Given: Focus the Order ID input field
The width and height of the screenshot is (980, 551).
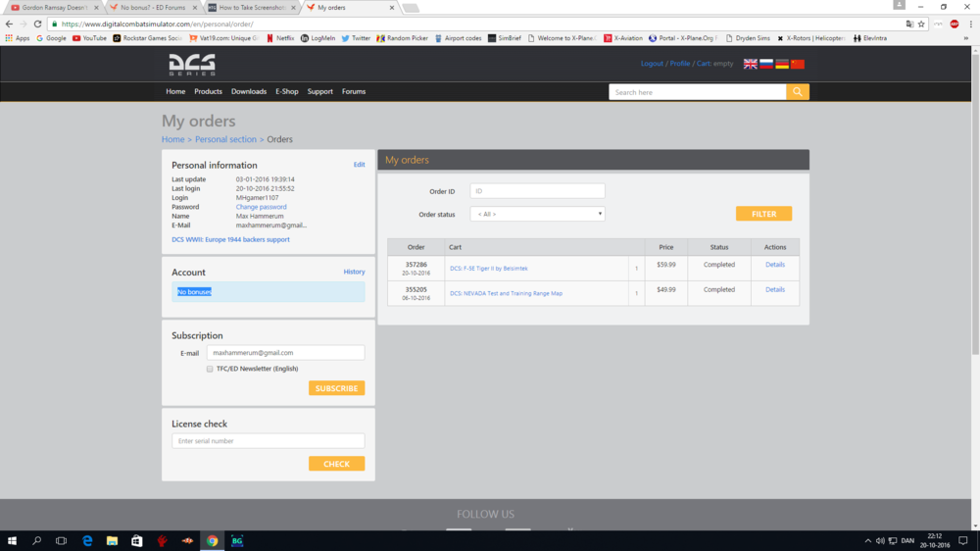Looking at the screenshot, I should click(x=537, y=191).
